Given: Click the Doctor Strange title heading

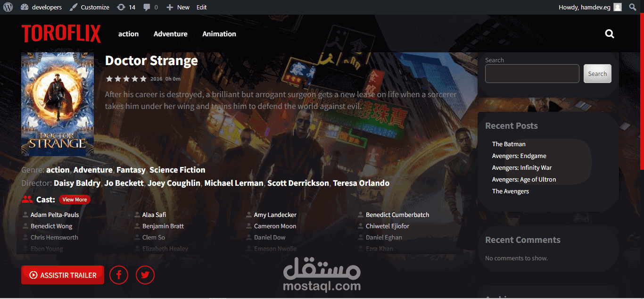Looking at the screenshot, I should click(x=151, y=61).
